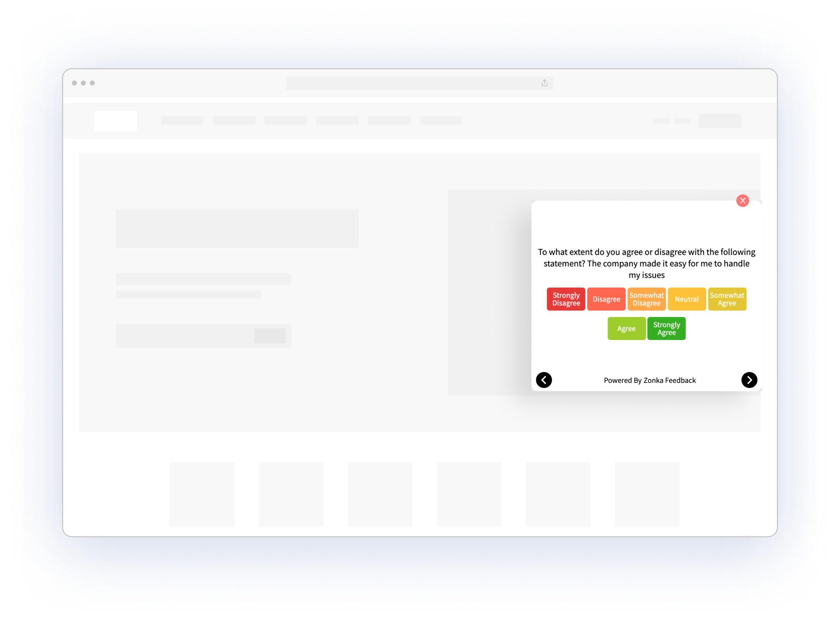Click the Strongly Disagree button

(x=565, y=299)
